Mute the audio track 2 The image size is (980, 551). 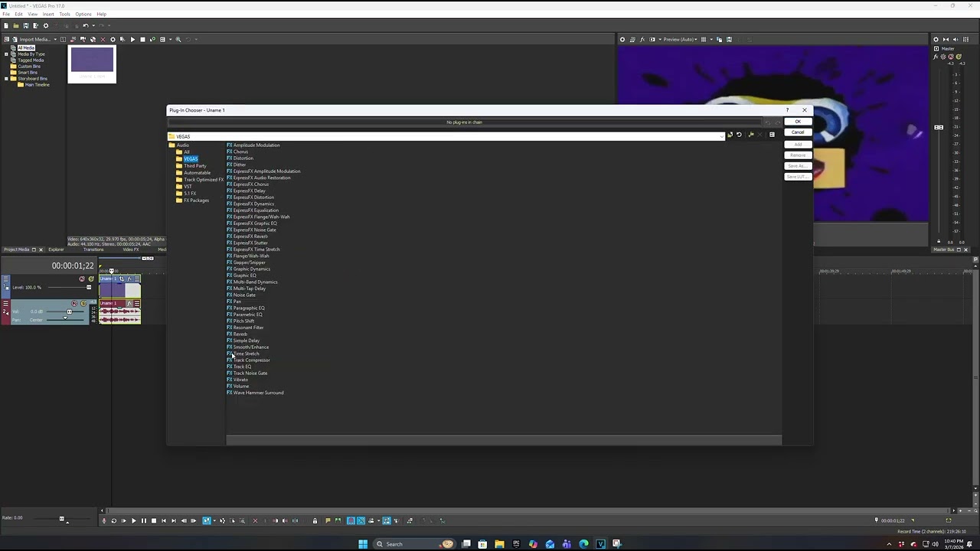coord(74,303)
